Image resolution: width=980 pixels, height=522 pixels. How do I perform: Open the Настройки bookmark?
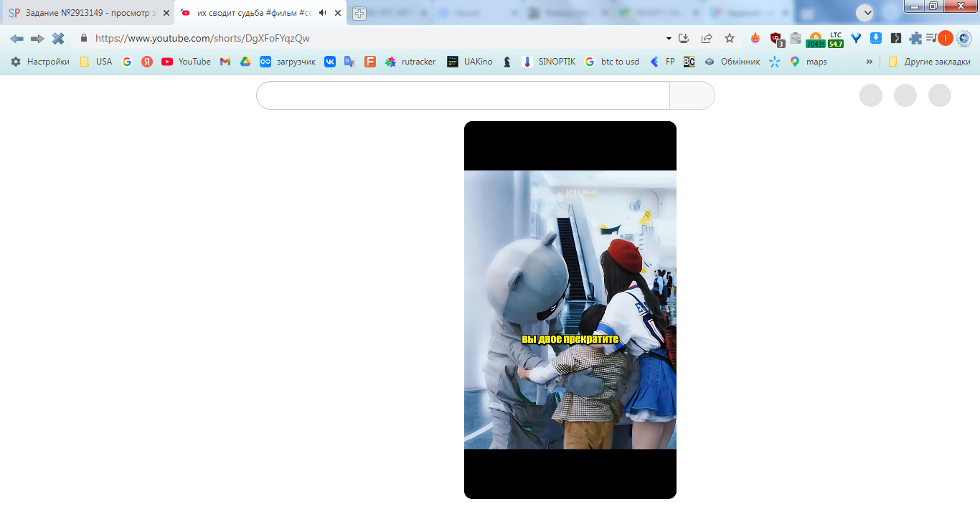tap(40, 62)
